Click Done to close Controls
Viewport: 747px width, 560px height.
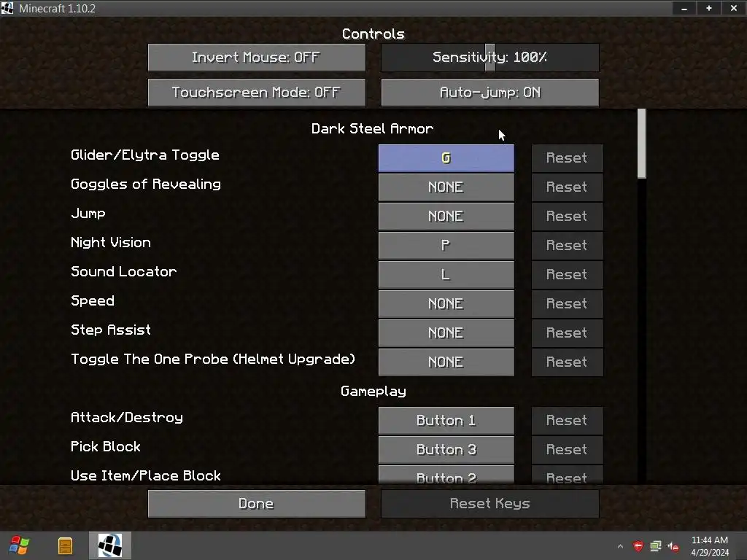click(256, 504)
